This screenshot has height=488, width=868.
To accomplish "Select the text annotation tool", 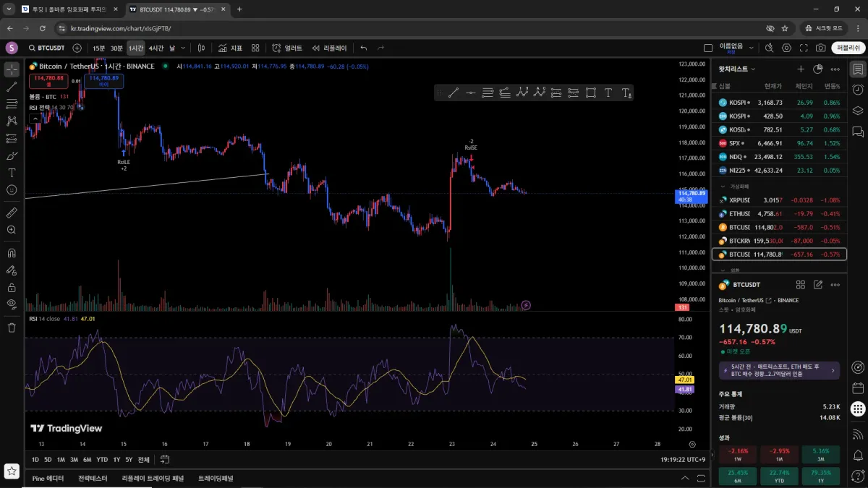I will (x=12, y=173).
